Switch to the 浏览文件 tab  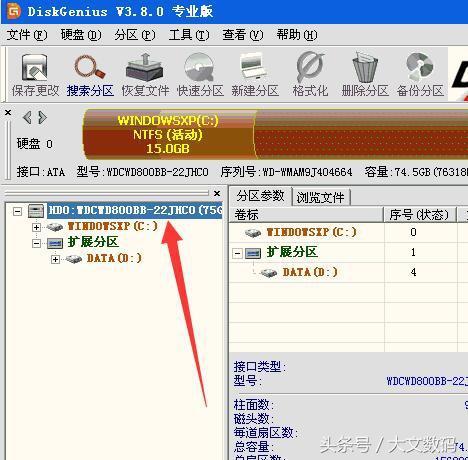point(321,197)
